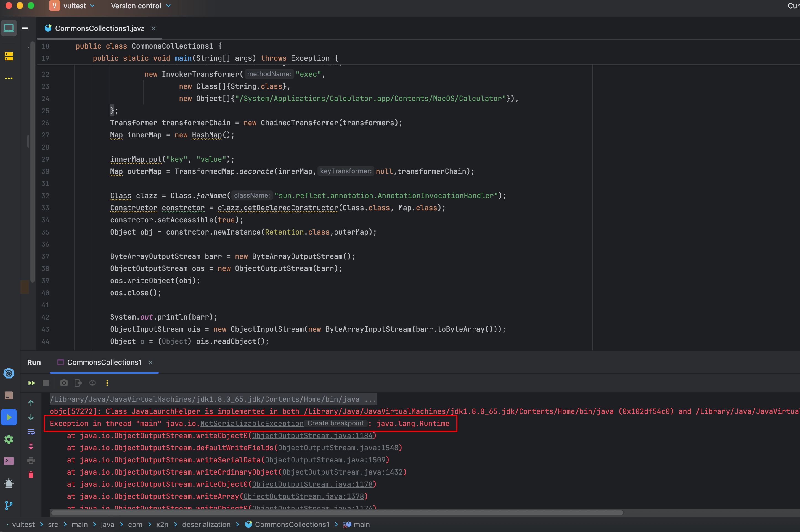Click the exit process icon
The height and width of the screenshot is (532, 800).
point(78,383)
